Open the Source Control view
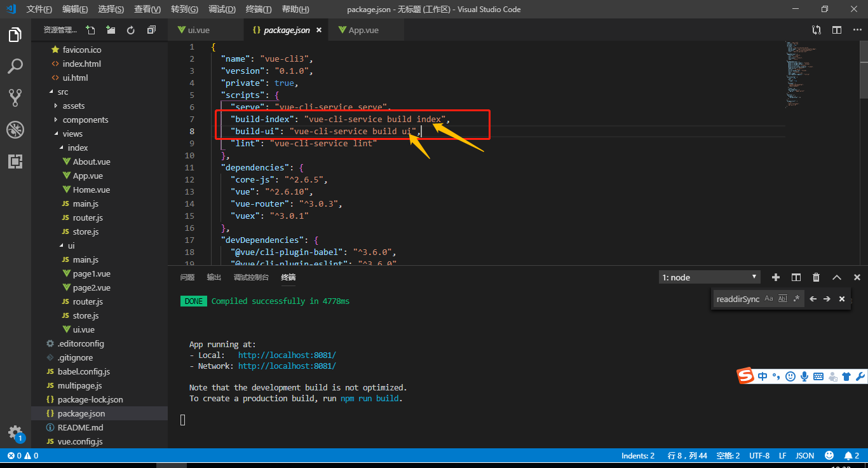 [15, 97]
